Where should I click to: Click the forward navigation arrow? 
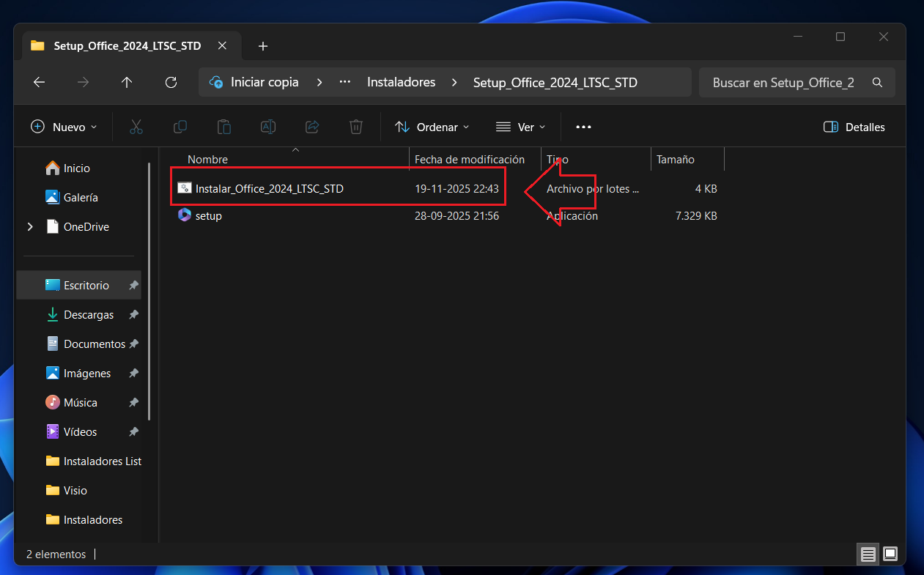pos(83,83)
